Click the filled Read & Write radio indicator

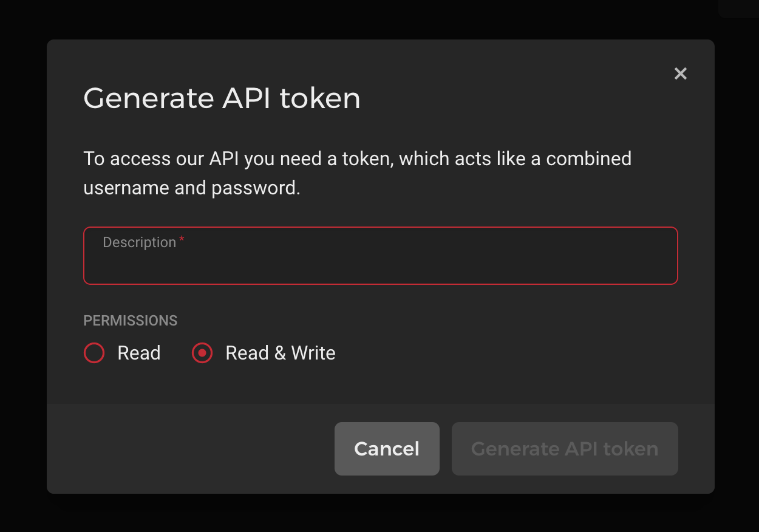click(x=202, y=352)
